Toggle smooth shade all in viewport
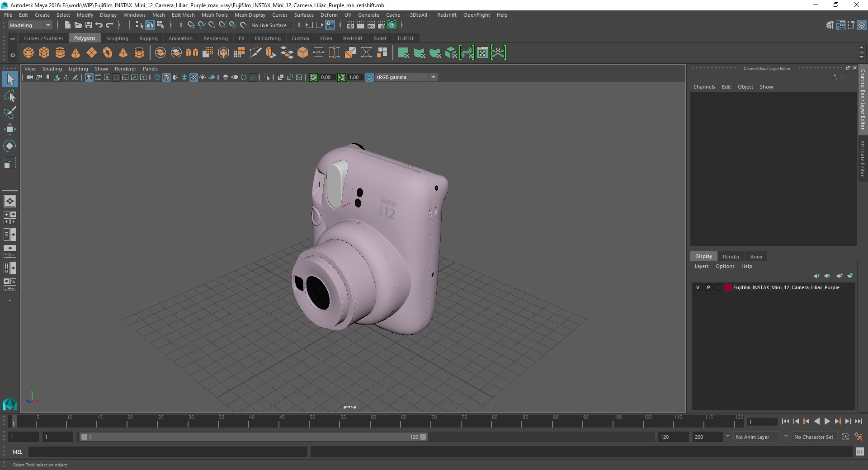 tap(166, 77)
